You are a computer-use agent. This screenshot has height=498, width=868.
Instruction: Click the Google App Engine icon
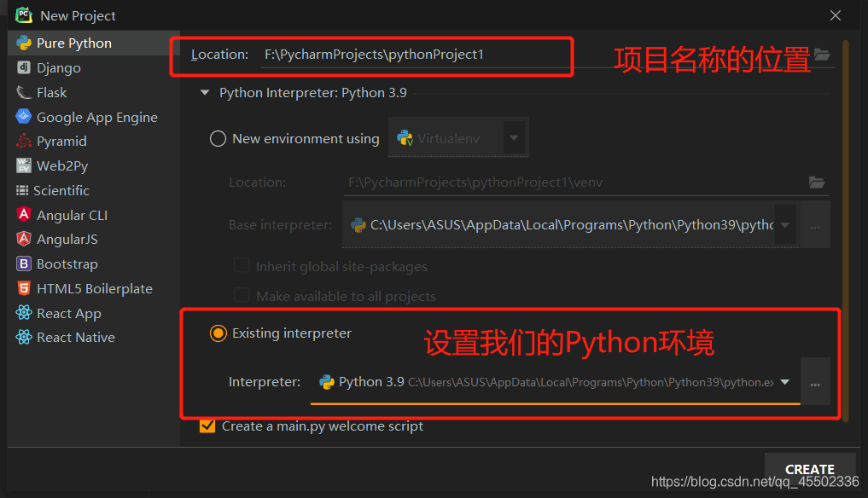(24, 116)
